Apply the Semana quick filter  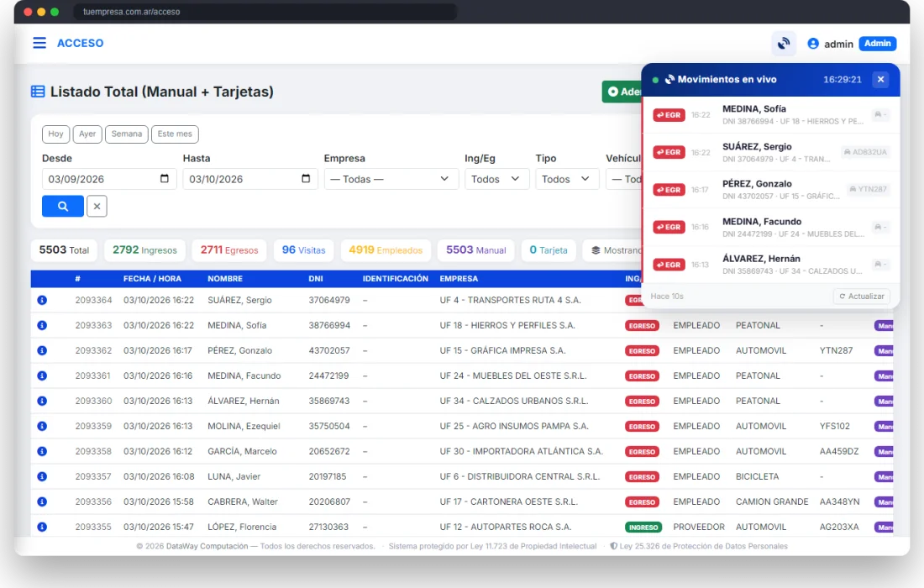[127, 134]
